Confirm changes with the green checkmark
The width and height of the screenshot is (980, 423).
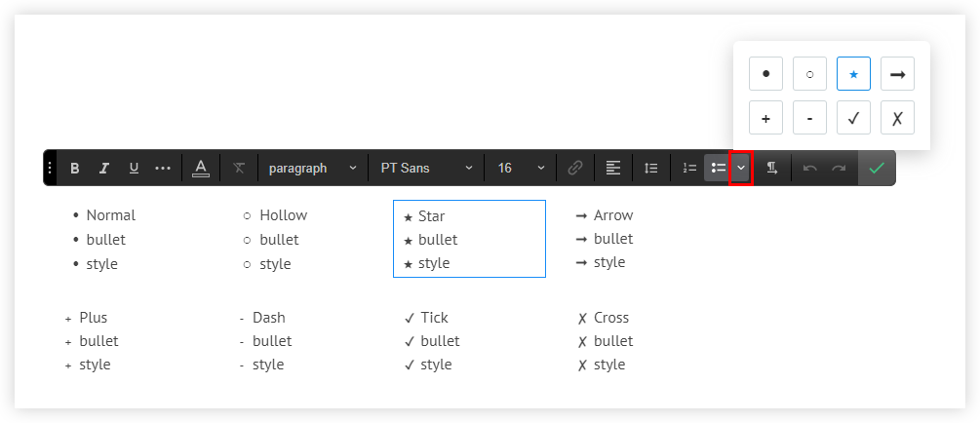click(x=877, y=168)
